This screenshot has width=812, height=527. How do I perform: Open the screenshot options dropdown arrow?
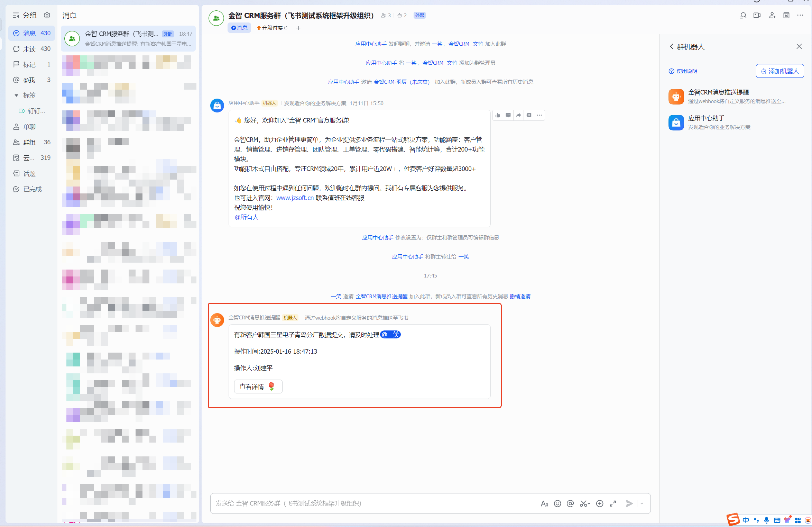pos(589,503)
